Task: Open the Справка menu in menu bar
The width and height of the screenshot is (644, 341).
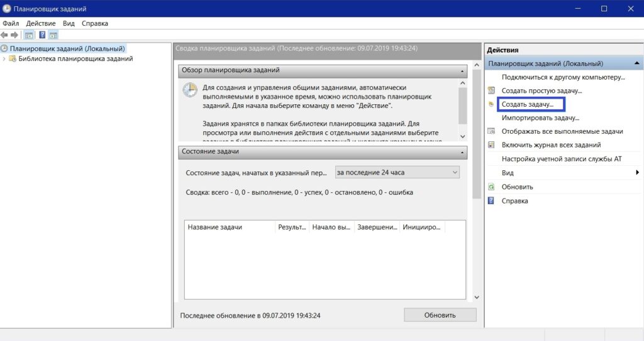Action: point(95,23)
